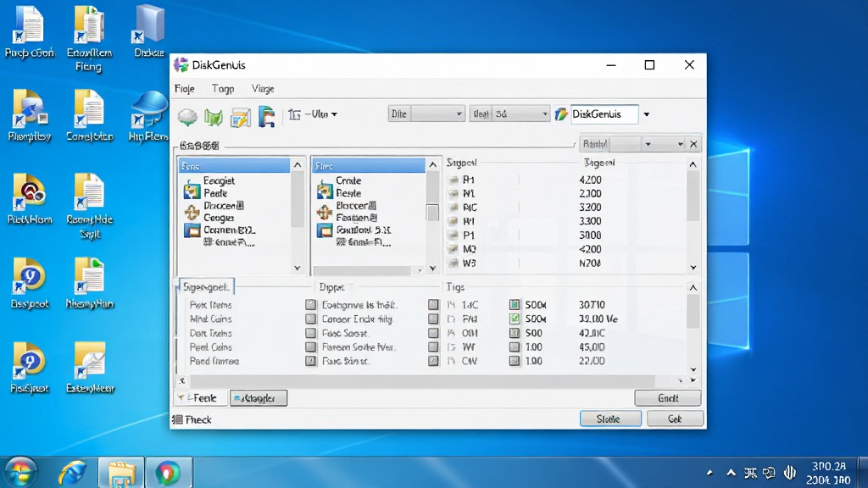Open the Hip Flem desktop shortcut
Viewport: 868px width, 488px height.
148,115
